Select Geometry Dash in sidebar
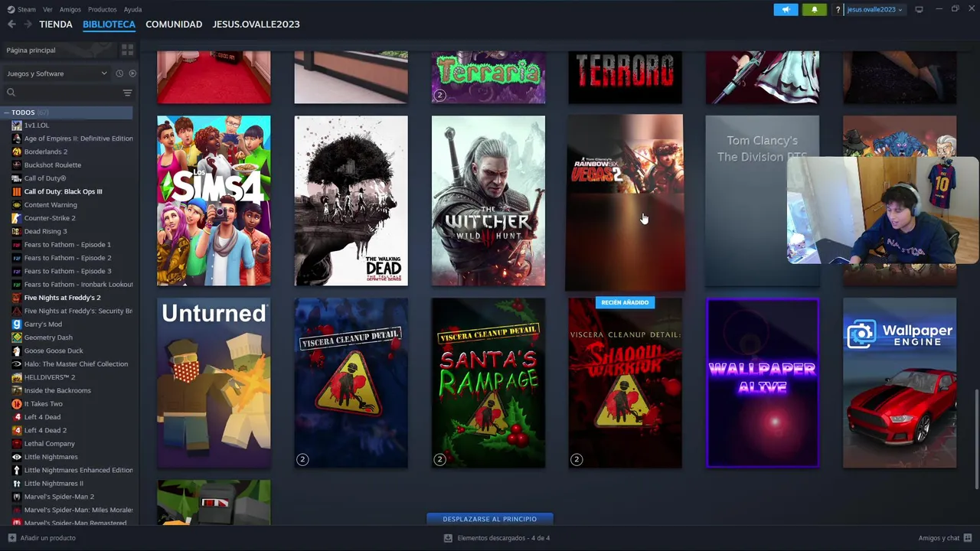Image resolution: width=980 pixels, height=551 pixels. click(x=48, y=337)
